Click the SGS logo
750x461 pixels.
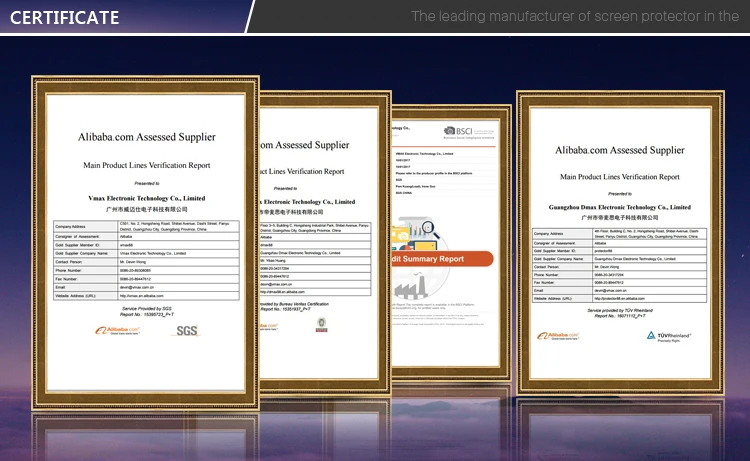click(x=187, y=330)
